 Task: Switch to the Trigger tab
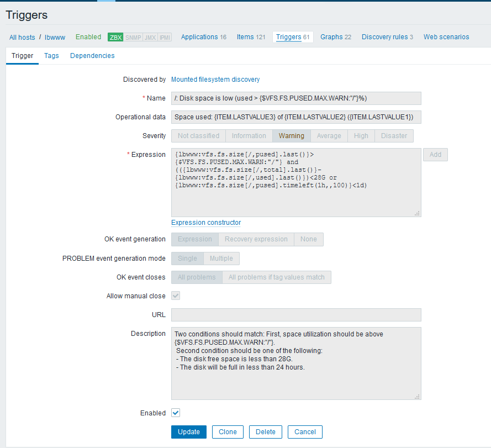click(x=22, y=56)
